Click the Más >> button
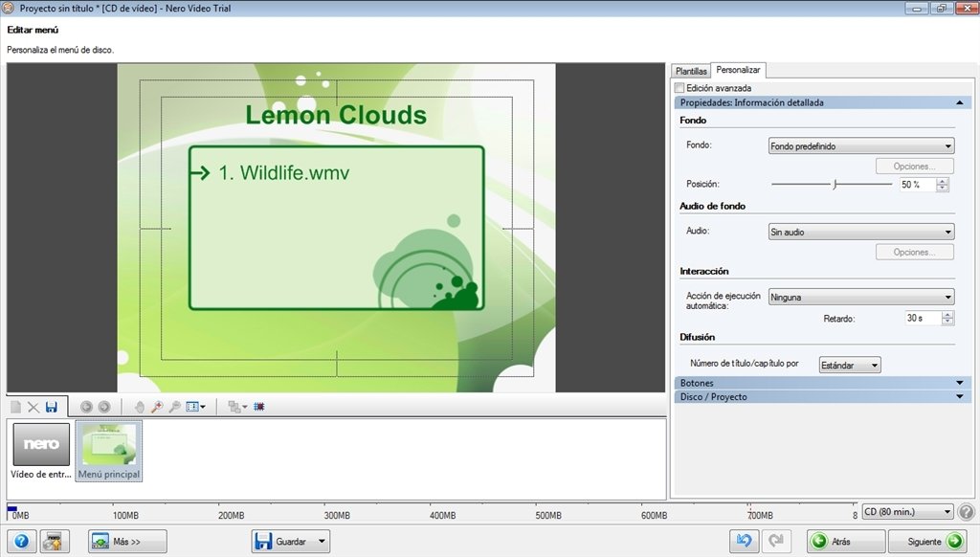980x557 pixels. tap(127, 542)
